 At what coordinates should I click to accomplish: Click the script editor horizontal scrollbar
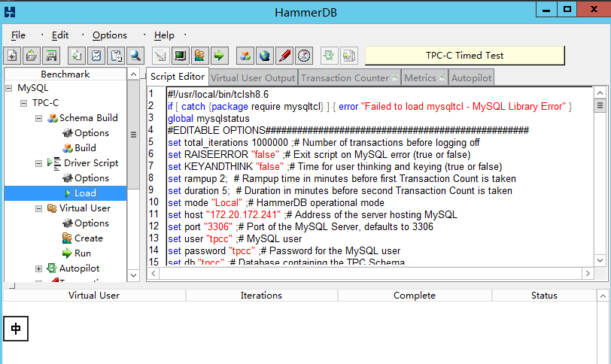click(x=369, y=273)
